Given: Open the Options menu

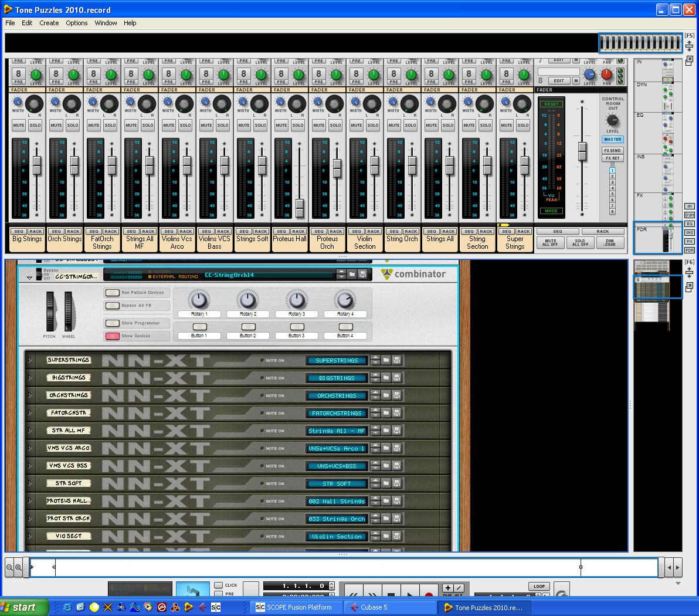Looking at the screenshot, I should [x=77, y=23].
